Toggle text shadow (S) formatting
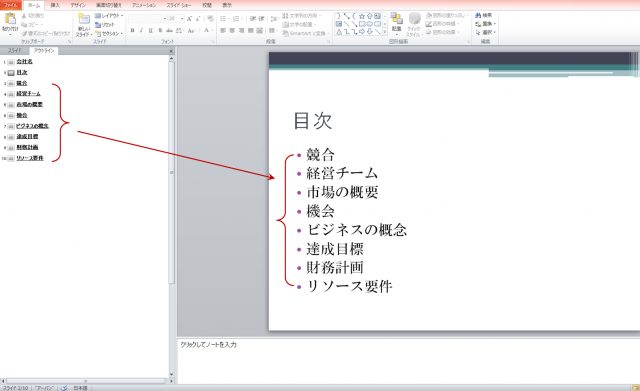640x391 pixels. click(x=160, y=31)
